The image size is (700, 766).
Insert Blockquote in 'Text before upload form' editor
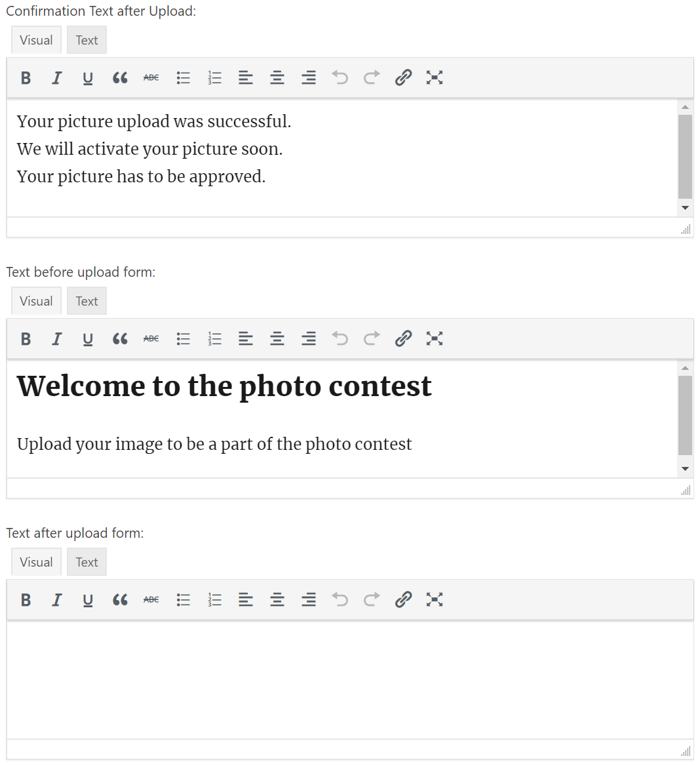click(x=119, y=338)
